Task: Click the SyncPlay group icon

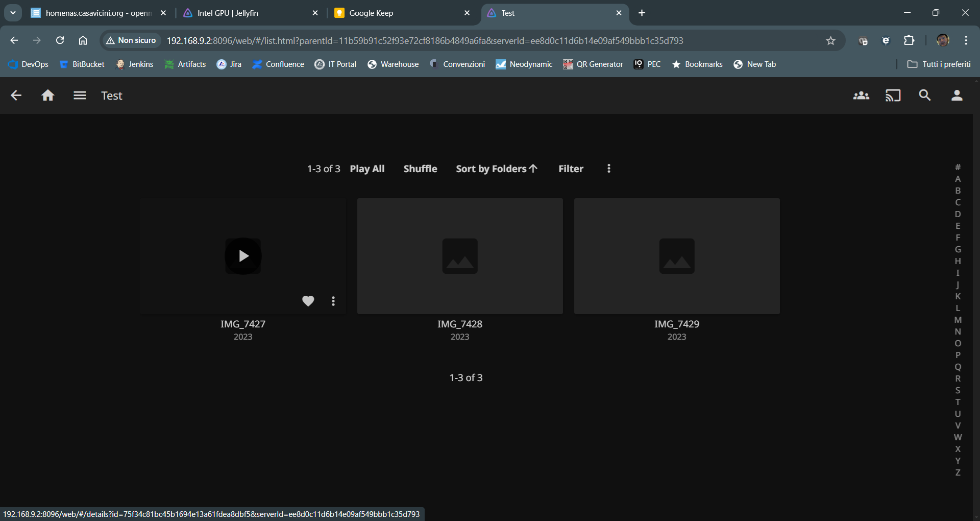Action: pyautogui.click(x=861, y=96)
